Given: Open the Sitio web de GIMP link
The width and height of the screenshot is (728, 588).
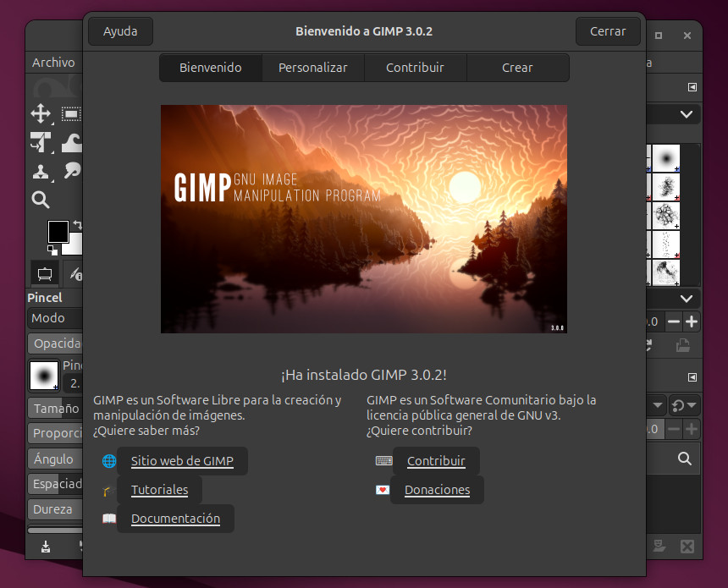Looking at the screenshot, I should point(182,461).
